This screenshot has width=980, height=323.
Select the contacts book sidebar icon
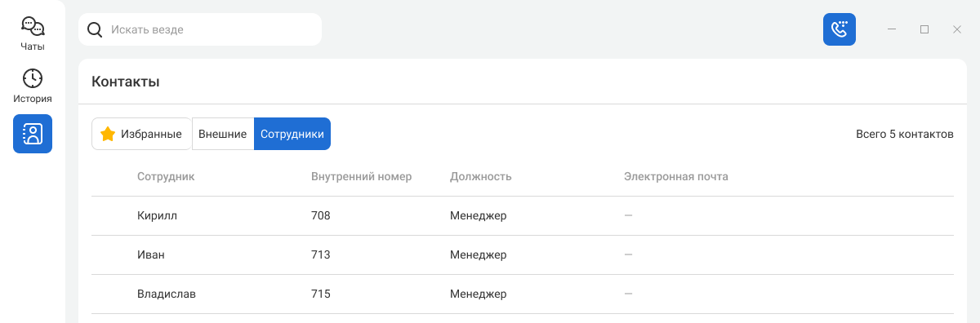point(33,134)
